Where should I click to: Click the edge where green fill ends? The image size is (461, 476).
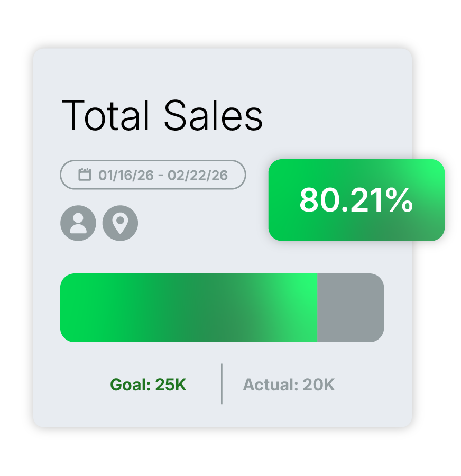[317, 308]
